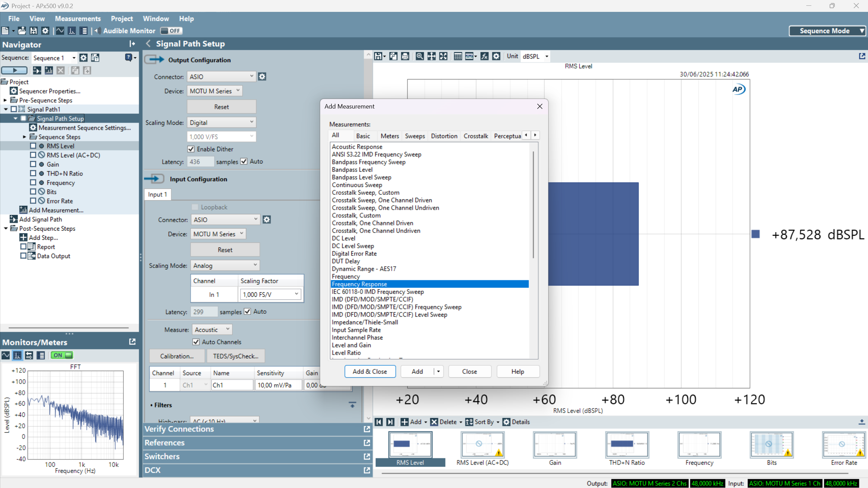Click TEDS/SysCheck... button
This screenshot has width=868, height=488.
tap(236, 356)
